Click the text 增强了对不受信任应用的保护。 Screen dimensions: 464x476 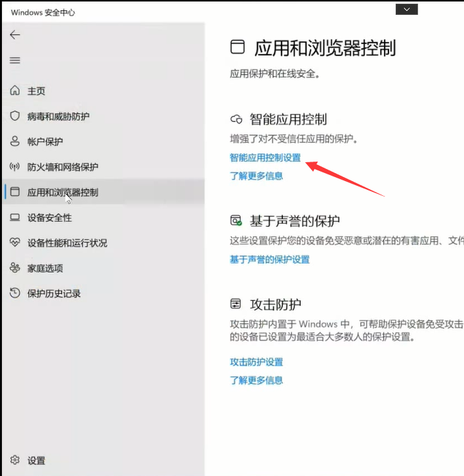coord(294,139)
